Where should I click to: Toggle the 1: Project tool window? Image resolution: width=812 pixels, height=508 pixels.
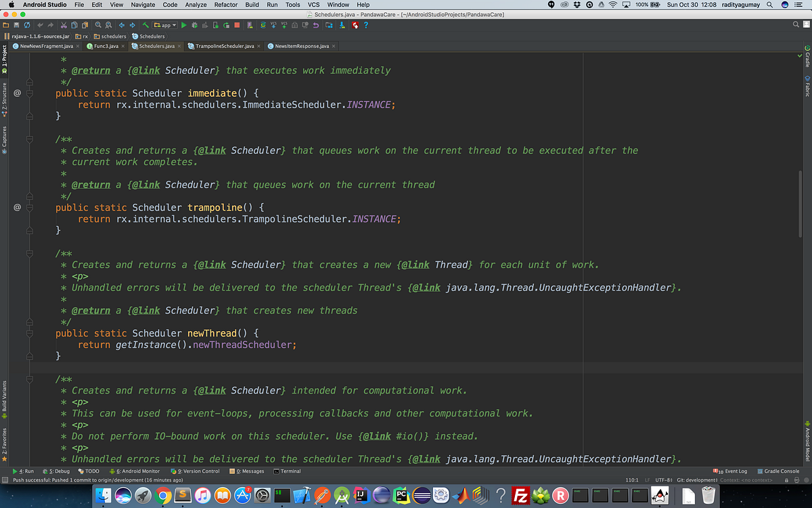[x=4, y=60]
